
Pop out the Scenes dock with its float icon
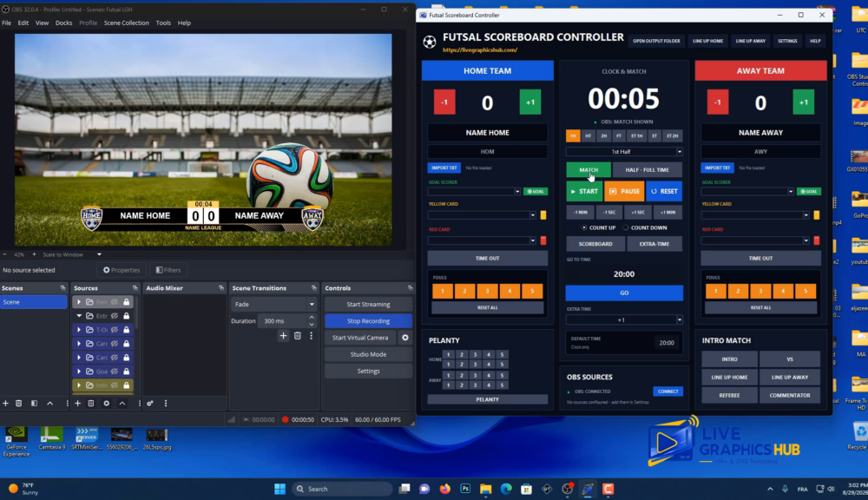tap(62, 288)
